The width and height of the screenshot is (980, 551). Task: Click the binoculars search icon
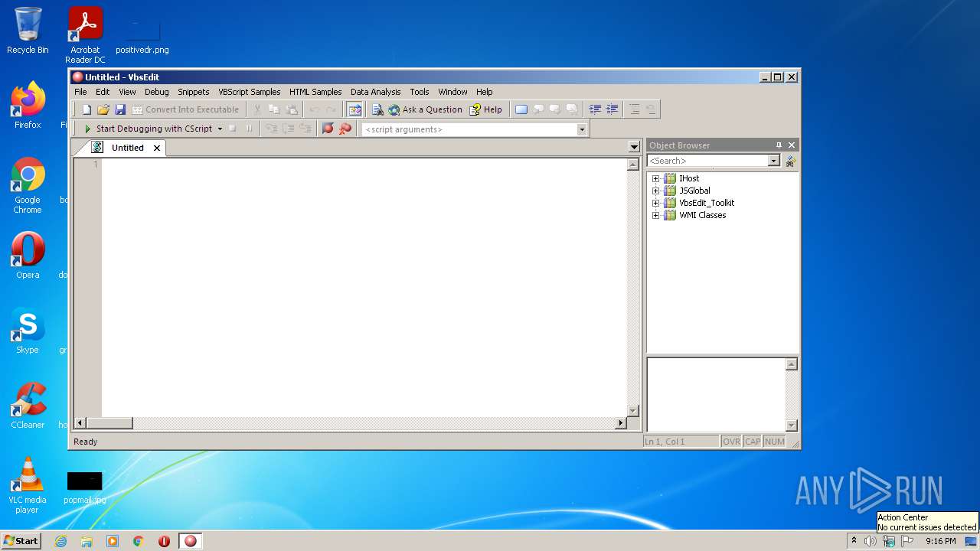point(791,161)
